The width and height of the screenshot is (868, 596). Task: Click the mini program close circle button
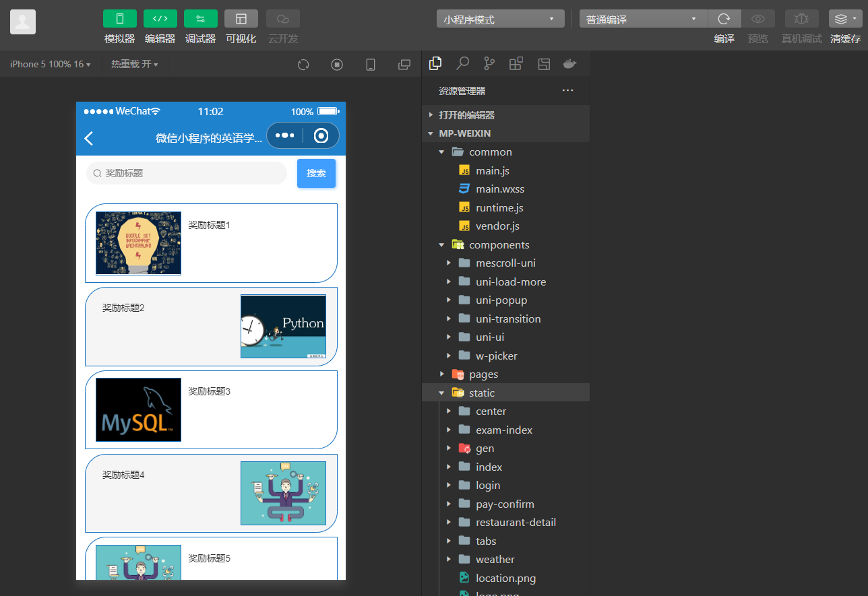point(321,135)
